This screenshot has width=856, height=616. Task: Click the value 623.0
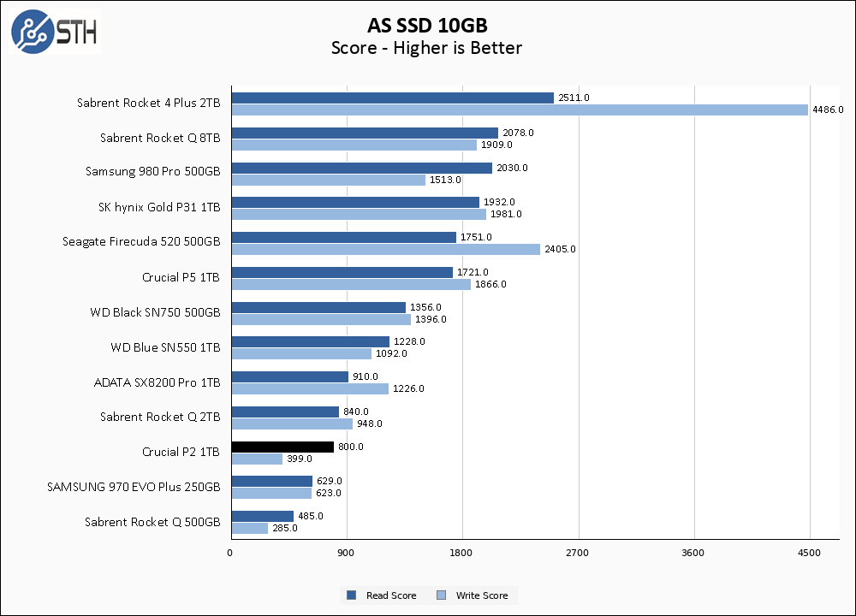click(328, 493)
